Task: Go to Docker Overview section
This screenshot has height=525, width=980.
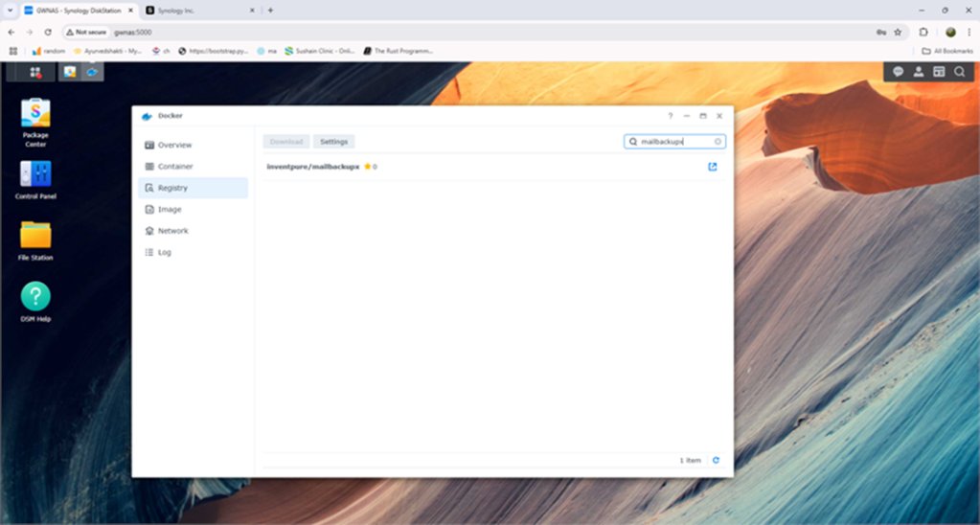Action: [193, 145]
